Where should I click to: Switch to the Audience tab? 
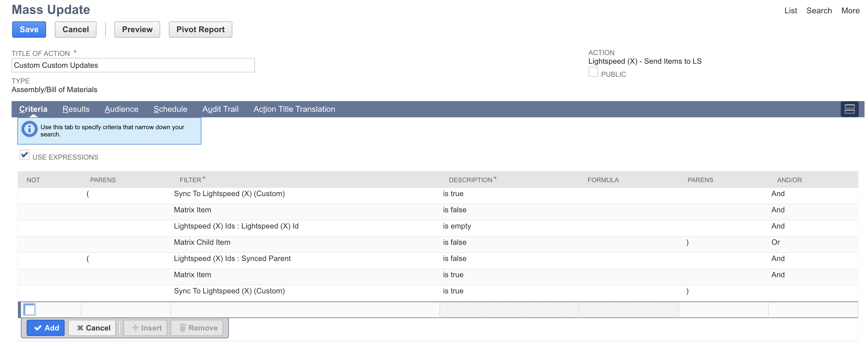(x=121, y=109)
